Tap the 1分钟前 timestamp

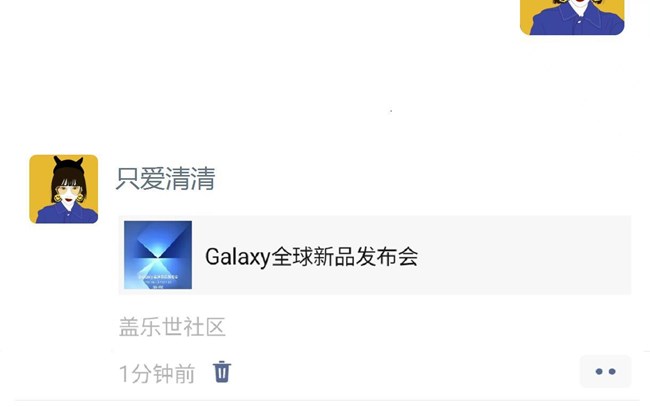157,373
